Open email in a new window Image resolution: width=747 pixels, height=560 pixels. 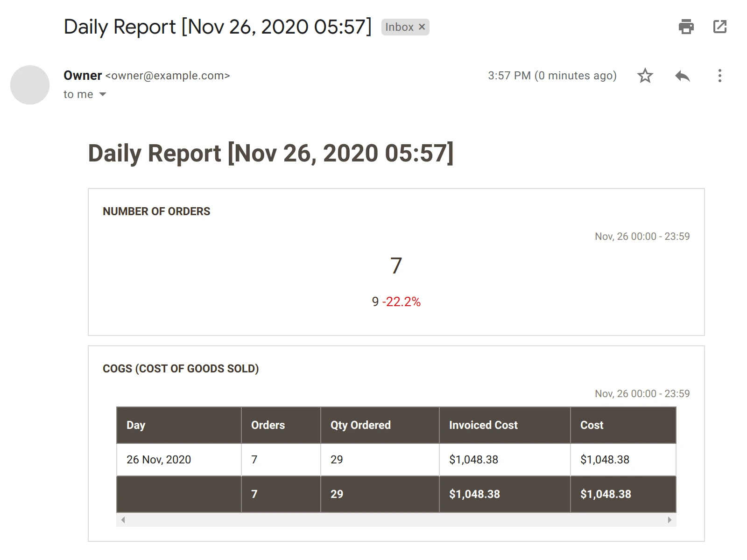(719, 27)
